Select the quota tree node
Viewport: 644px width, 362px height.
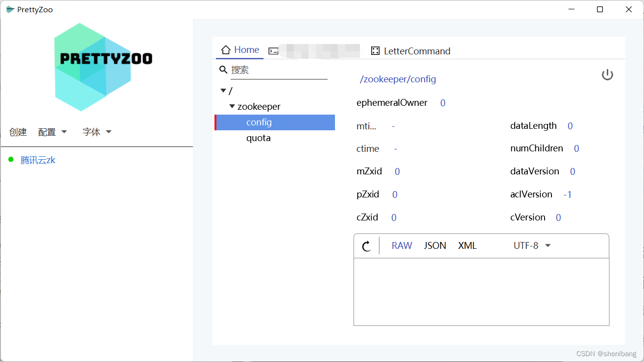[x=259, y=138]
